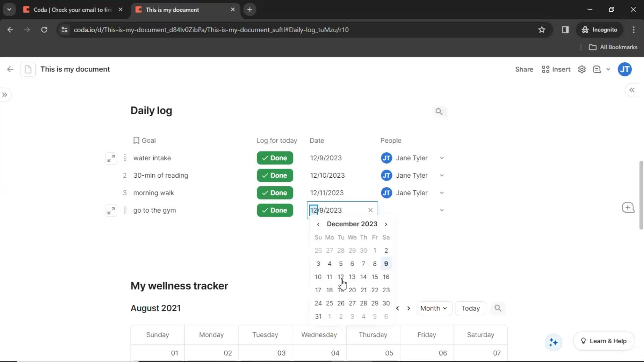Add a comment with the plus bubble icon
The image size is (644, 362).
(628, 208)
